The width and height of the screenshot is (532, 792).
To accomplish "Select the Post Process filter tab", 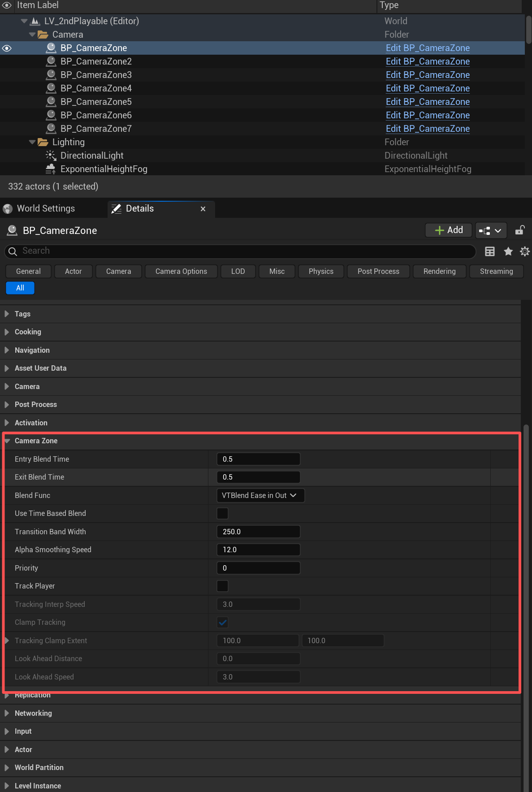I will [x=378, y=272].
